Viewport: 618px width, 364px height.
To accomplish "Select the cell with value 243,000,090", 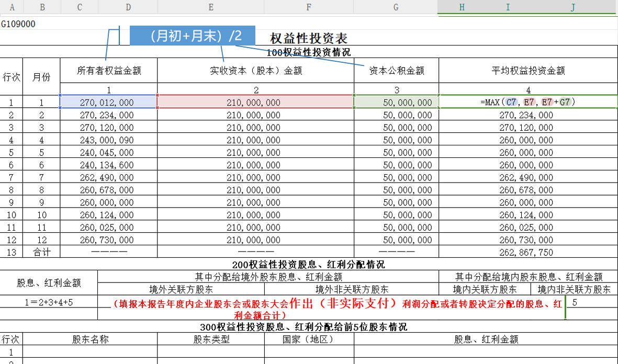I will (x=108, y=140).
